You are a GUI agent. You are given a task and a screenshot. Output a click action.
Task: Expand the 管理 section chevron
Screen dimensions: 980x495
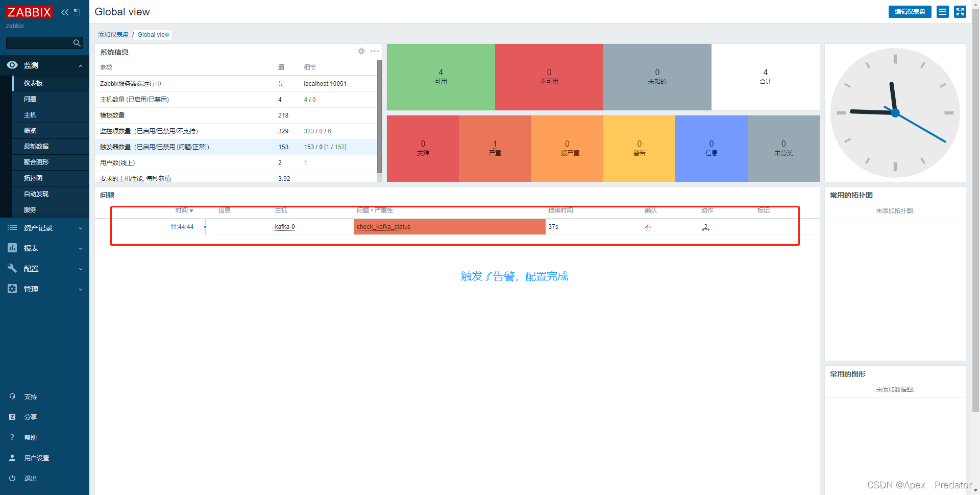pyautogui.click(x=81, y=290)
